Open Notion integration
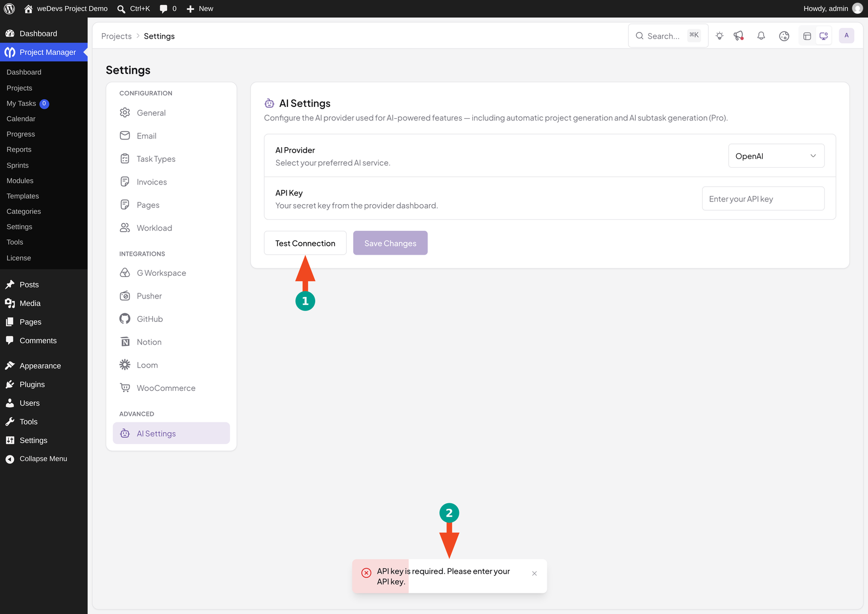Image resolution: width=868 pixels, height=614 pixels. point(171,342)
